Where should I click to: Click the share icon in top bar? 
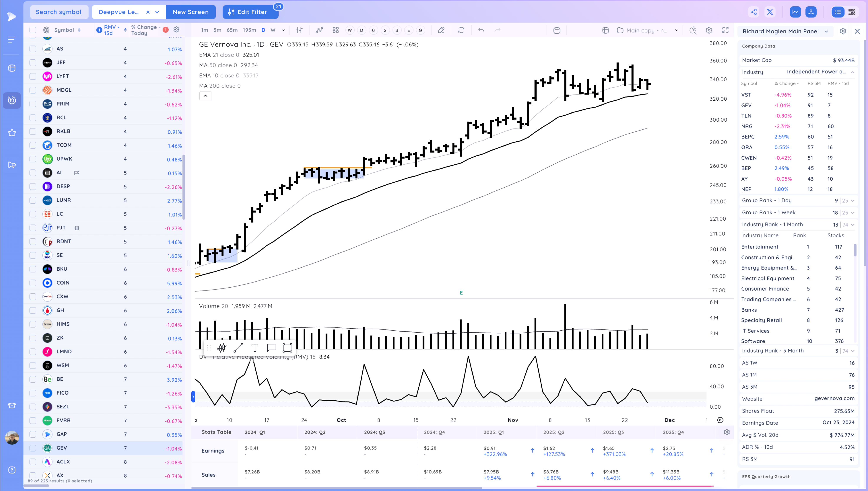point(754,12)
